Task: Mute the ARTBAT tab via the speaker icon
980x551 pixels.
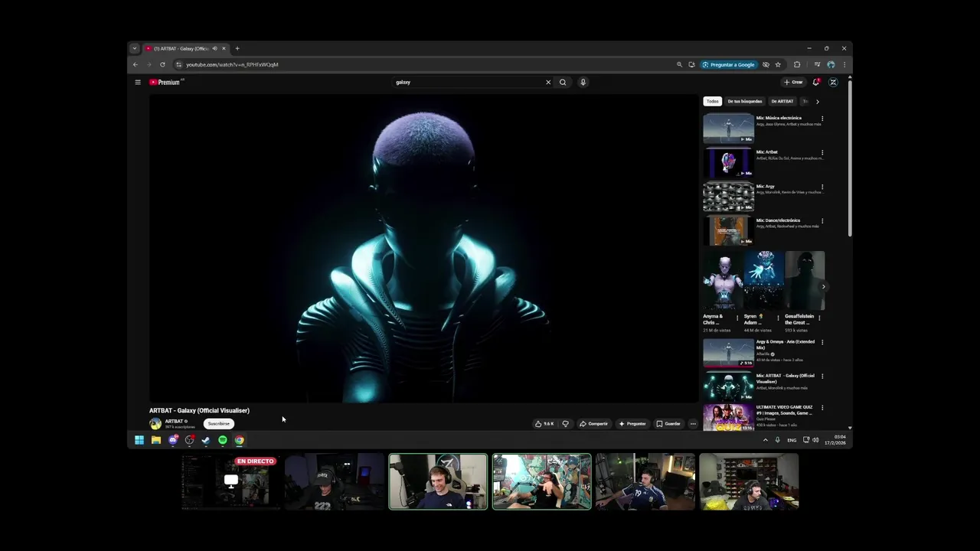Action: (x=214, y=48)
